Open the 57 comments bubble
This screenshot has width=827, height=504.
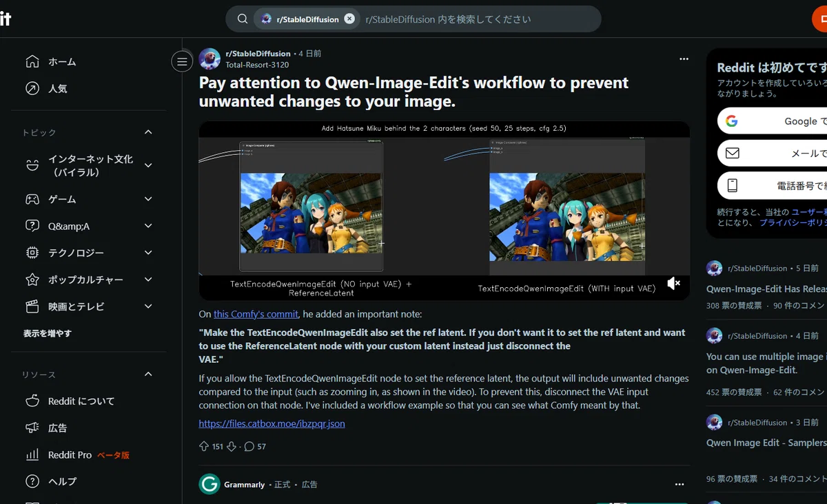pyautogui.click(x=249, y=446)
